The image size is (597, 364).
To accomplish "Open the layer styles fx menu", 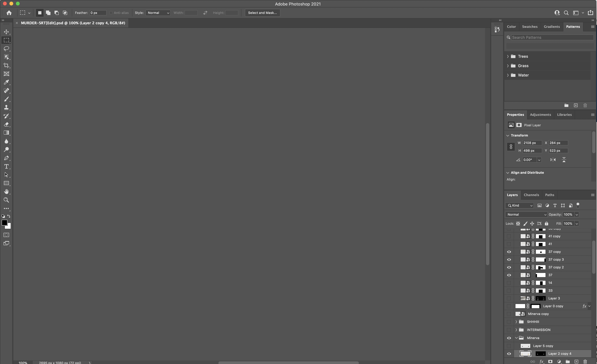I will tap(542, 361).
